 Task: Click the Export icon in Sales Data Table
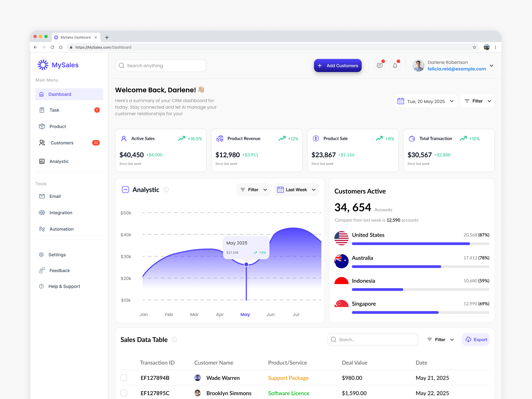pyautogui.click(x=468, y=339)
